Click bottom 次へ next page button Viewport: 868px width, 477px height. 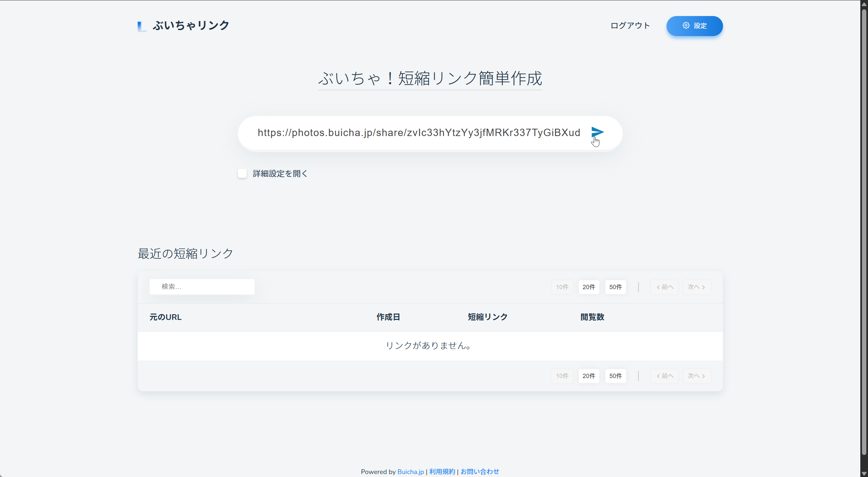[x=697, y=376]
